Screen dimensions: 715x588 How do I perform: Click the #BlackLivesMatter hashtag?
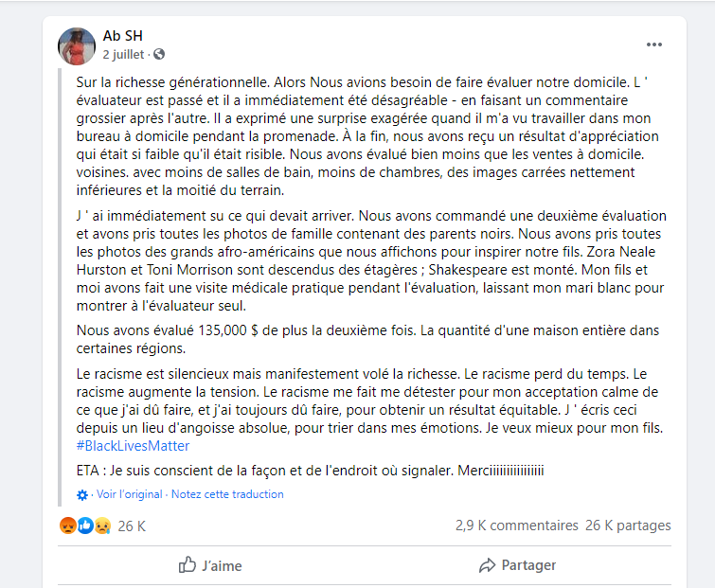[x=133, y=446]
